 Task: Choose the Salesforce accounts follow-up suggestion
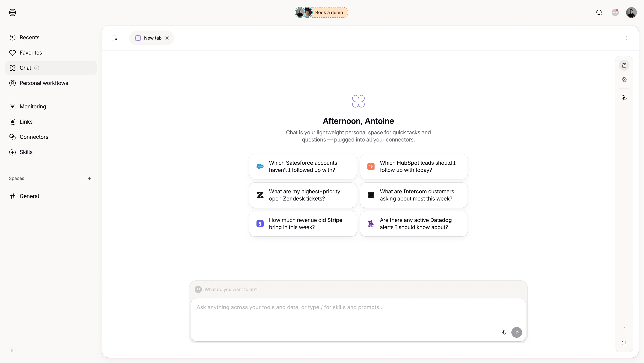click(x=303, y=166)
